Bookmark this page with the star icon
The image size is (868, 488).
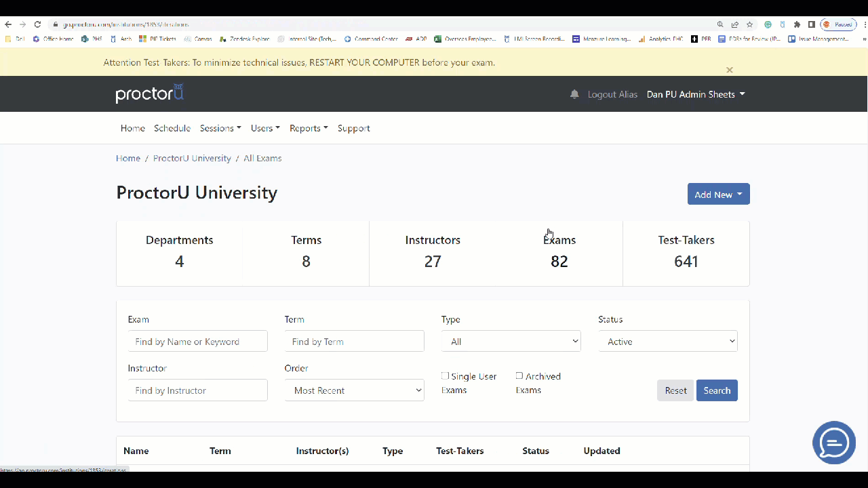[x=750, y=24]
